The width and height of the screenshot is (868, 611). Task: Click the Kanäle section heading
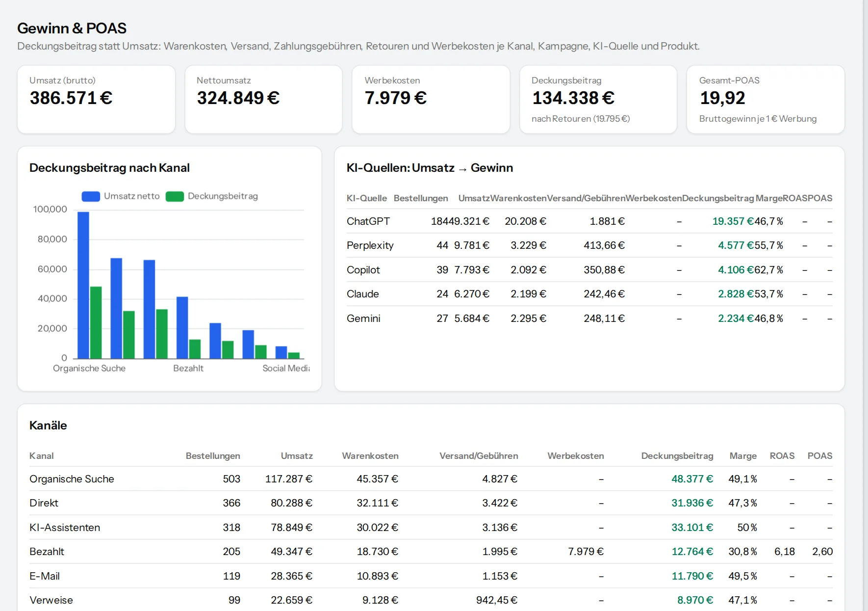tap(48, 425)
